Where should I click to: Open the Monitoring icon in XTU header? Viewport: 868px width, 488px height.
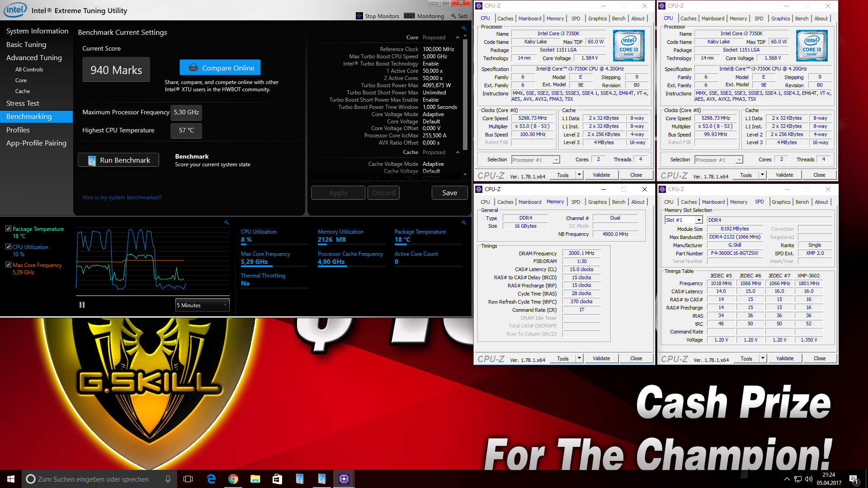(410, 16)
